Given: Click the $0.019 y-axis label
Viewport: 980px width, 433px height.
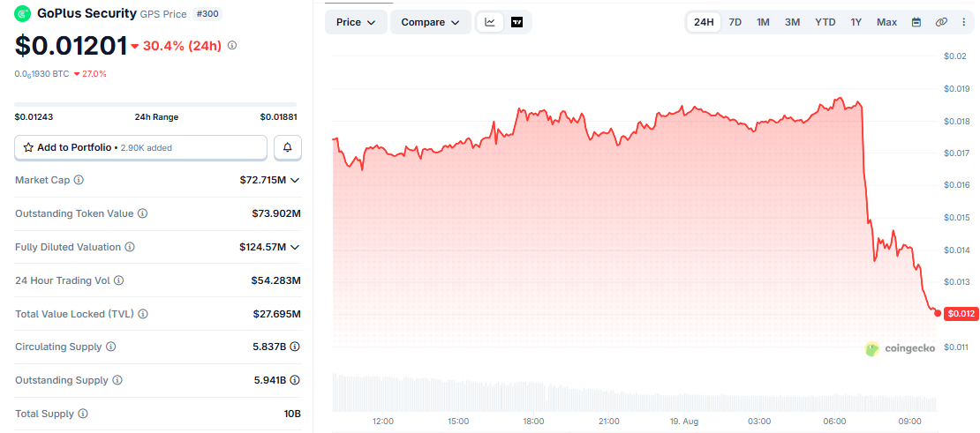Looking at the screenshot, I should click(x=955, y=88).
